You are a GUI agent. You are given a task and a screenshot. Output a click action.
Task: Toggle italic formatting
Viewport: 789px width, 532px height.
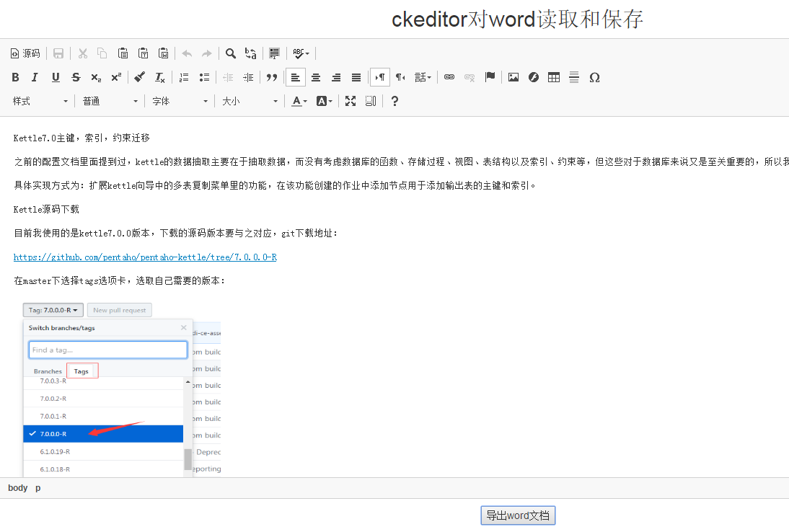(35, 77)
